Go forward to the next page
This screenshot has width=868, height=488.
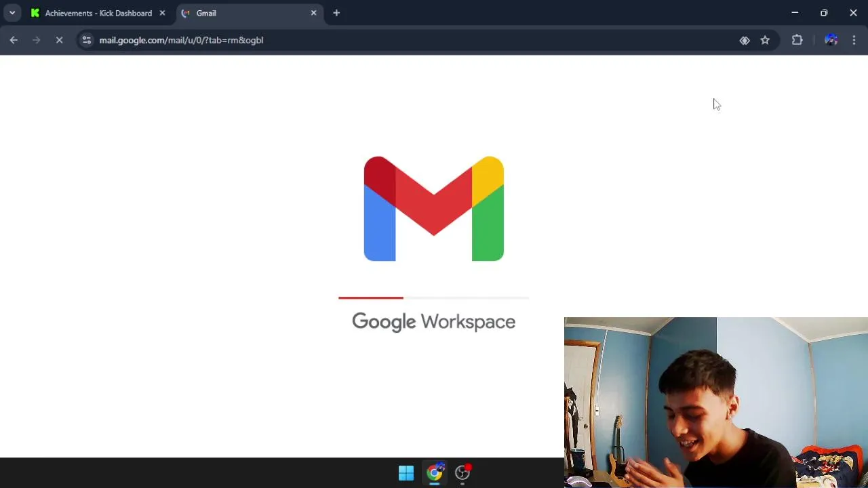[x=37, y=40]
